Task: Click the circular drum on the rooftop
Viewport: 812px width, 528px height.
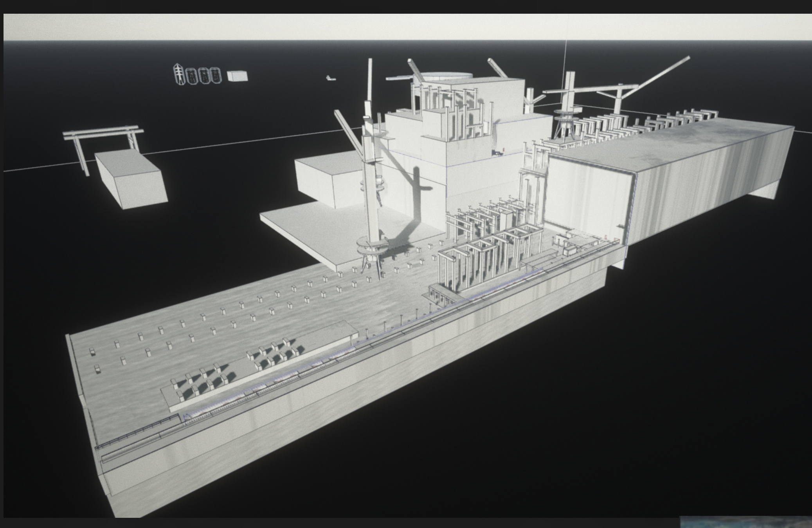Action: point(446,76)
